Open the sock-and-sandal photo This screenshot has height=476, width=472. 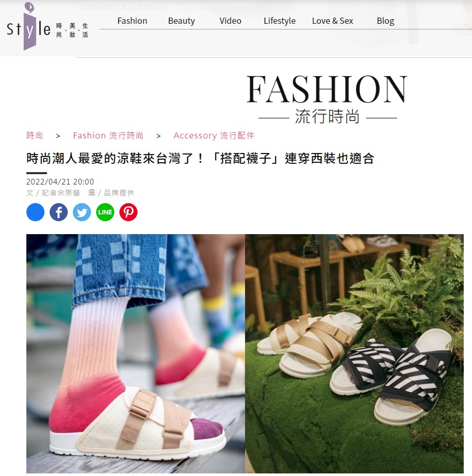(135, 354)
